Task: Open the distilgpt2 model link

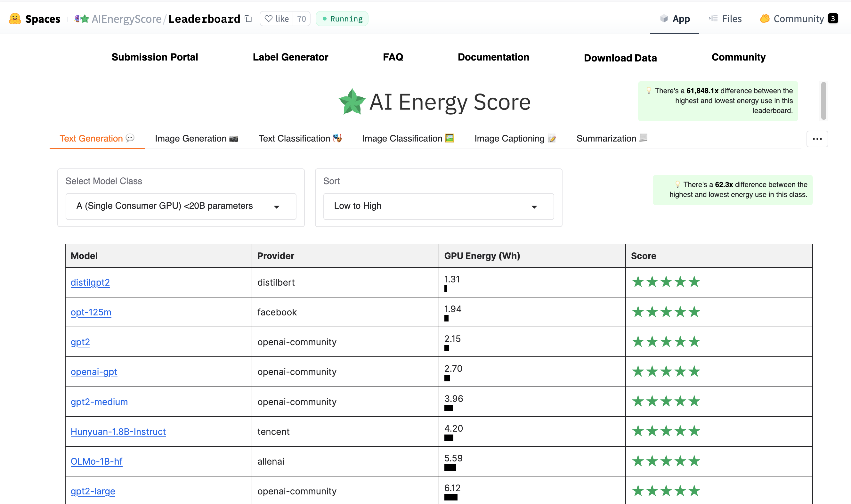Action: [x=90, y=282]
